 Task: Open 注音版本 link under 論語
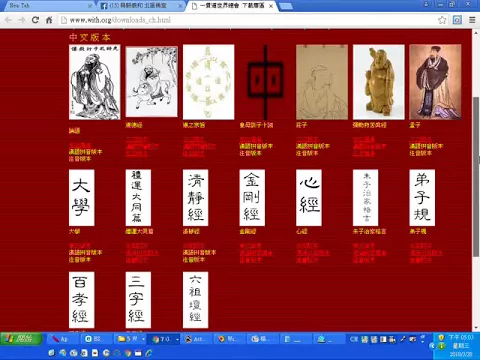click(80, 159)
